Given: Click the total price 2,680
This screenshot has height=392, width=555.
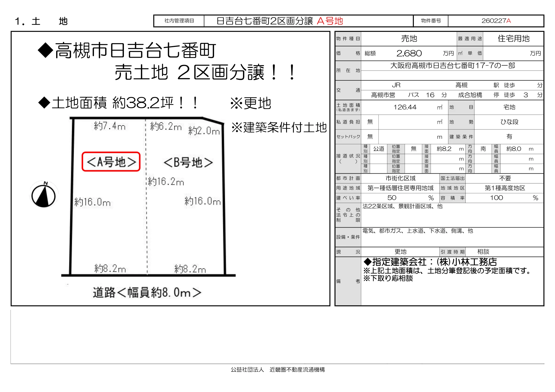Looking at the screenshot, I should (x=409, y=53).
